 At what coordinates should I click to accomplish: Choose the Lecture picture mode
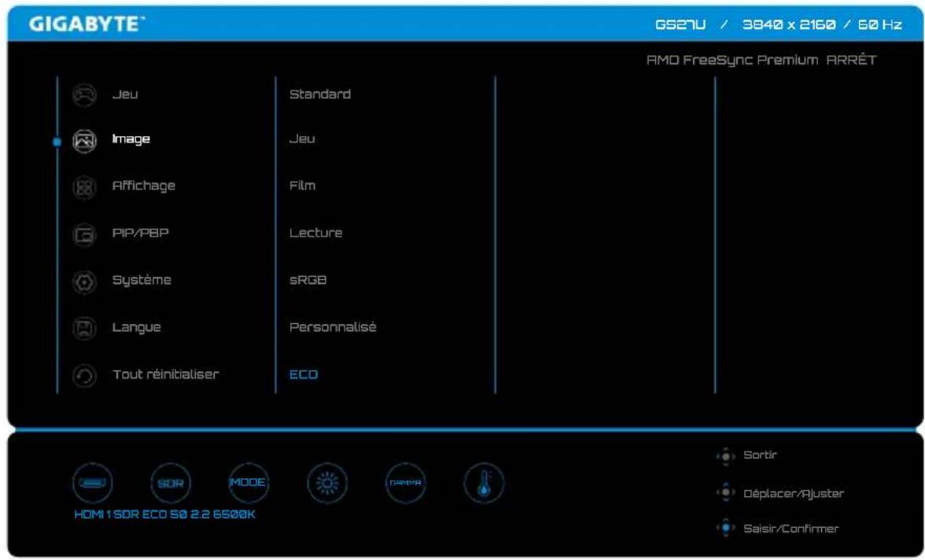coord(315,233)
